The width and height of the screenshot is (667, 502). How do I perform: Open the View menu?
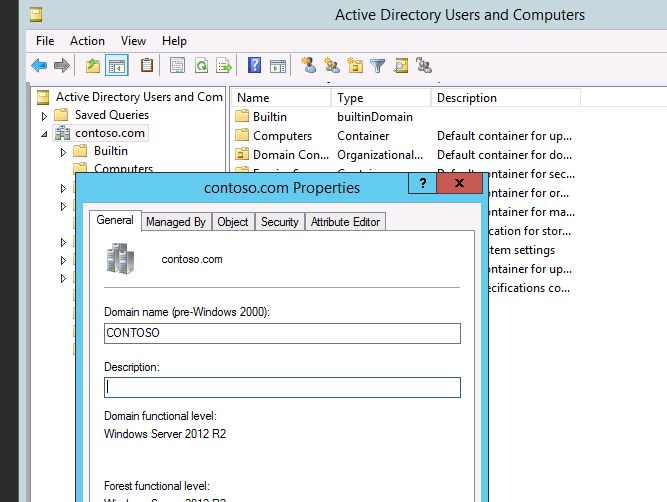click(133, 41)
